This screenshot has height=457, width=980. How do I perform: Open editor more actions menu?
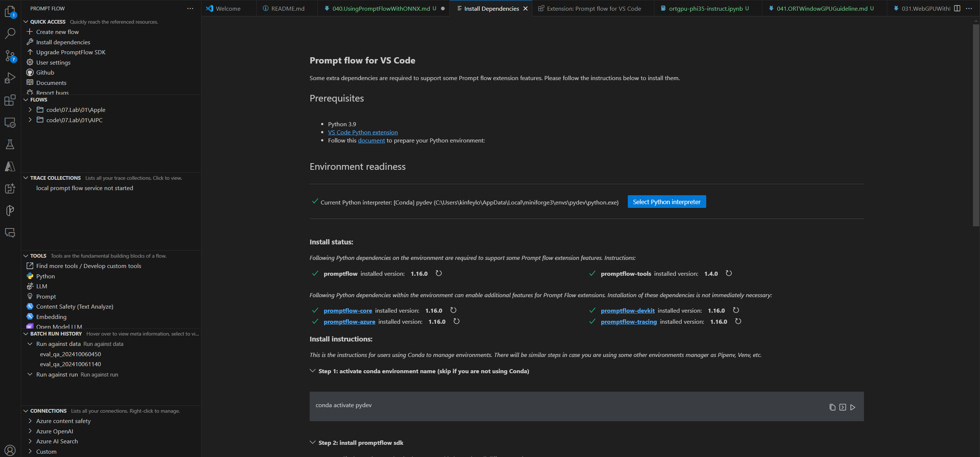point(969,8)
